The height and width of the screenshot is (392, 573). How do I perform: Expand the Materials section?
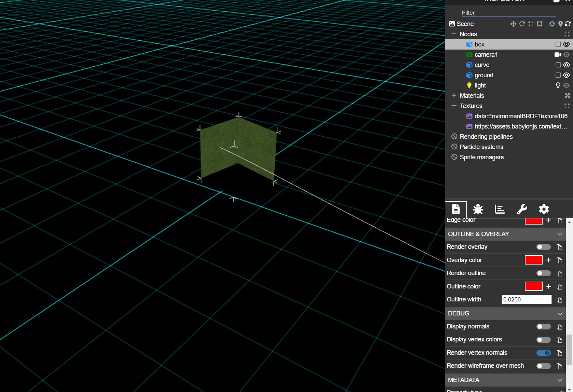click(454, 95)
